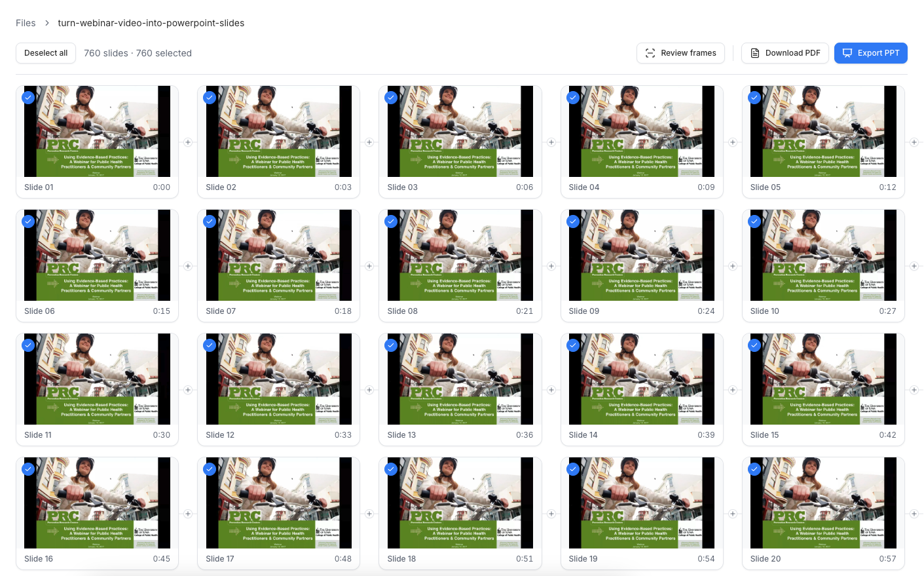
Task: Deselect Slide 05 using its checkbox
Action: click(754, 98)
